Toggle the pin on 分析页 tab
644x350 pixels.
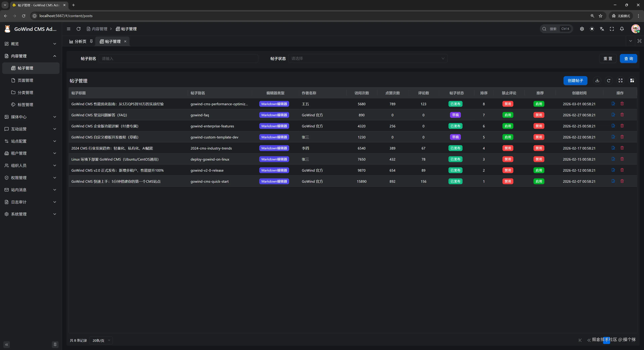(x=91, y=41)
